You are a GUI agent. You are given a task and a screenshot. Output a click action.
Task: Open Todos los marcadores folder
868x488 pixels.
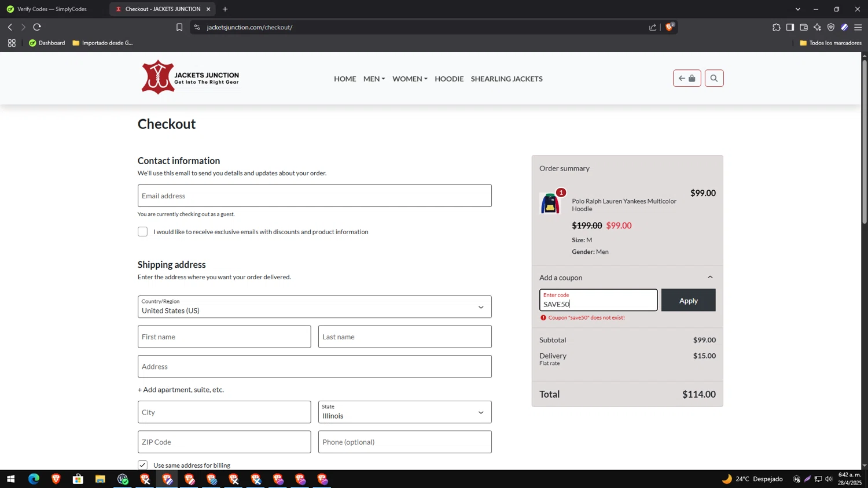(x=830, y=43)
